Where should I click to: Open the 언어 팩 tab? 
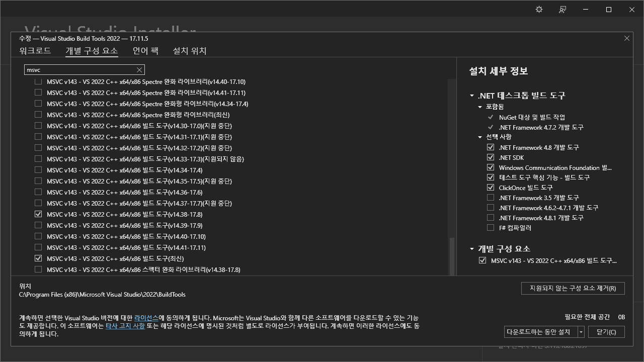point(145,51)
